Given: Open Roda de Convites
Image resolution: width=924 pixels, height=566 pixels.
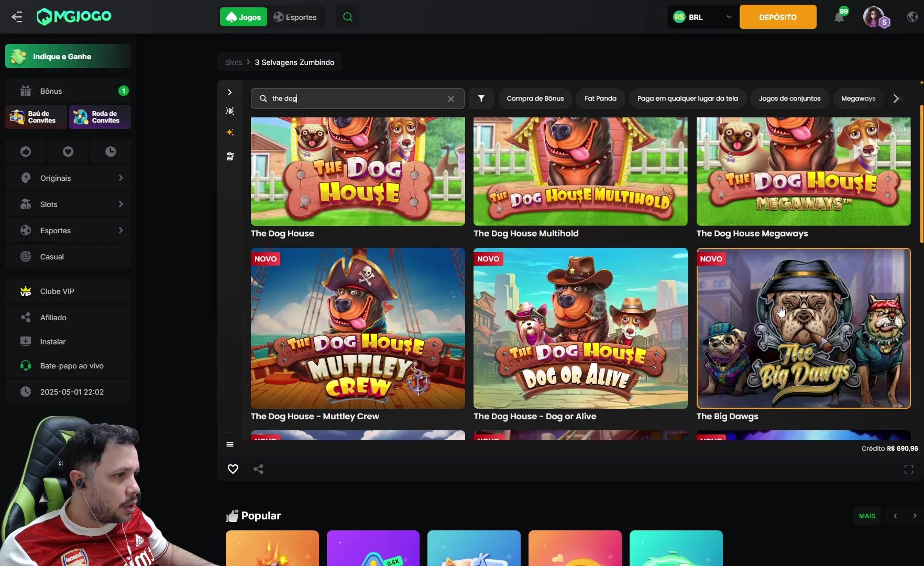Looking at the screenshot, I should [x=100, y=117].
